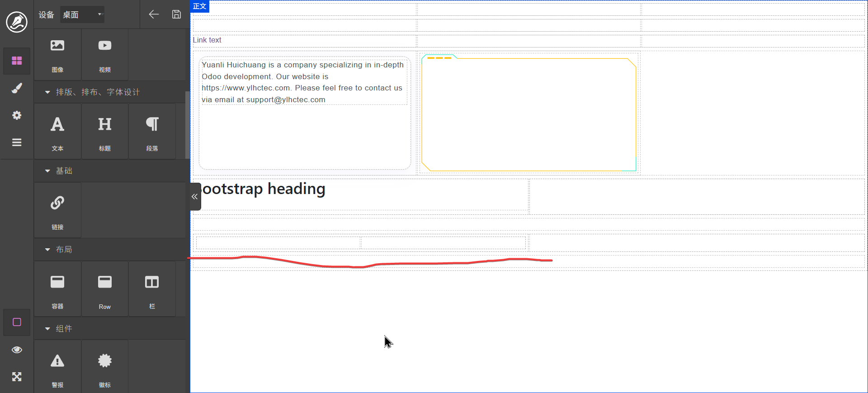Select the 段落 paragraph block
Screen dimensions: 868x393
pyautogui.click(x=152, y=132)
